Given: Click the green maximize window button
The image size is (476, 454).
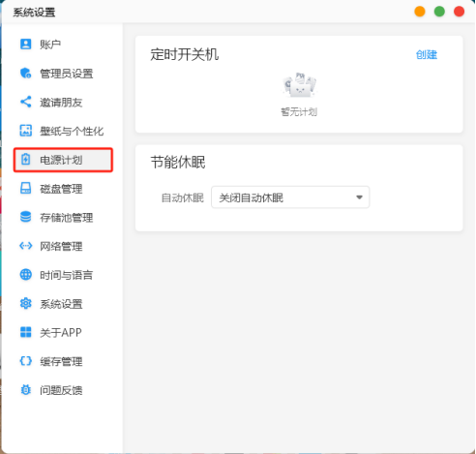Looking at the screenshot, I should click(x=439, y=12).
